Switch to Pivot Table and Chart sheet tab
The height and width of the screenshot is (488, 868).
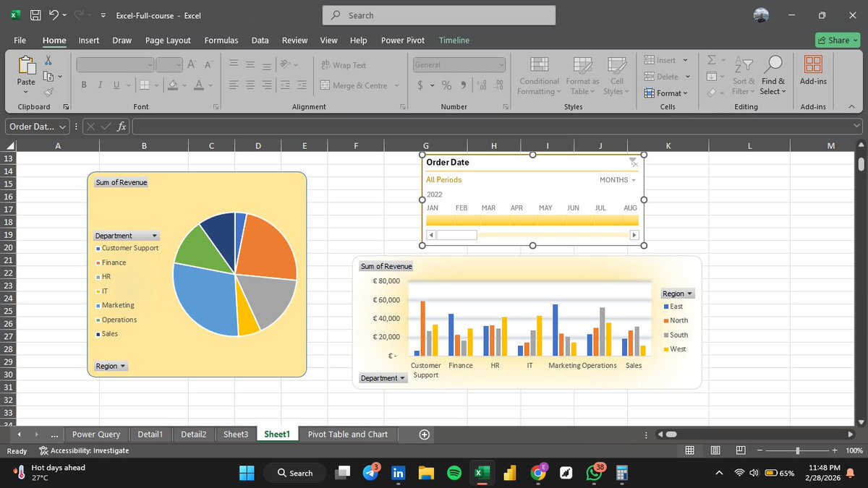tap(348, 435)
